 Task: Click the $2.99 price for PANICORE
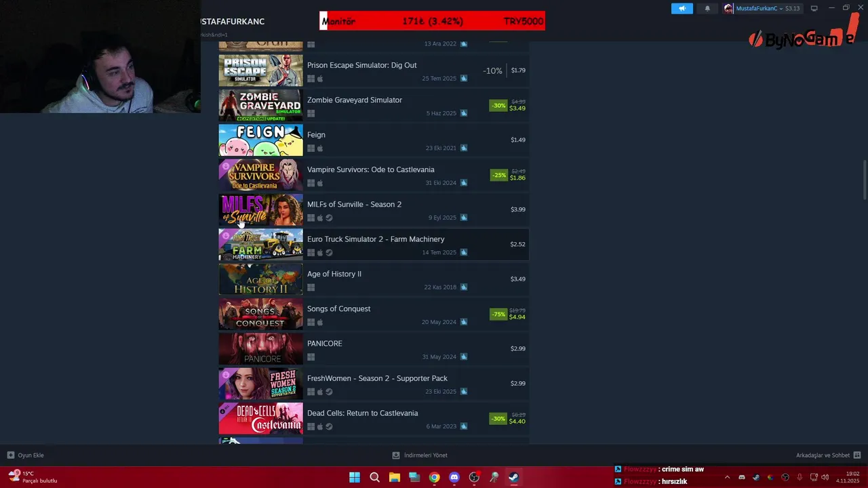click(518, 348)
